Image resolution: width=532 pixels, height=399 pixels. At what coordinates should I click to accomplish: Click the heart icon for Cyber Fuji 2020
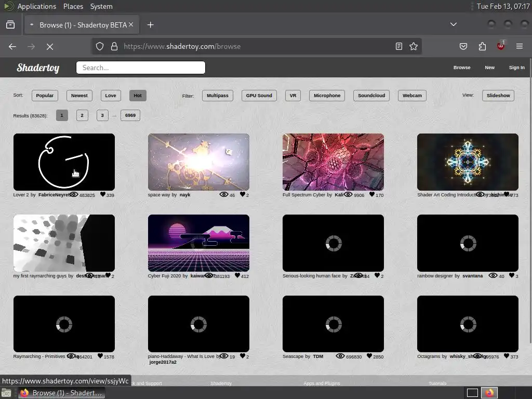(237, 275)
